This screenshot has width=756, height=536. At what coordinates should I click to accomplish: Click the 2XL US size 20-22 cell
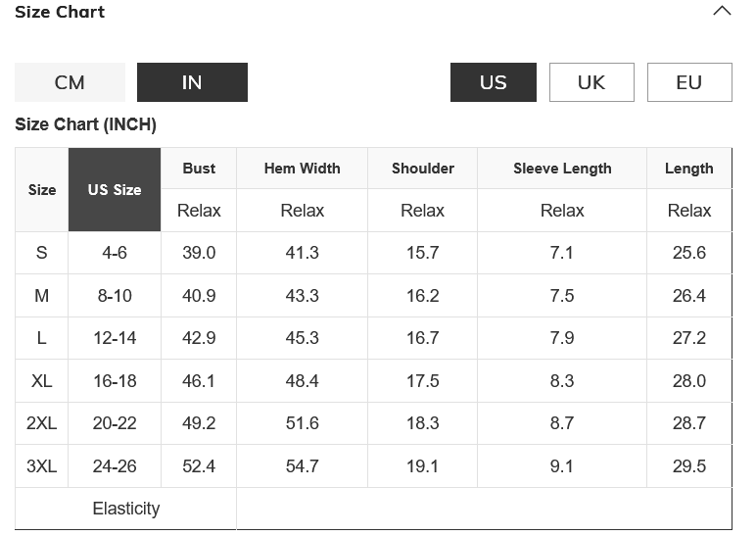coord(115,423)
